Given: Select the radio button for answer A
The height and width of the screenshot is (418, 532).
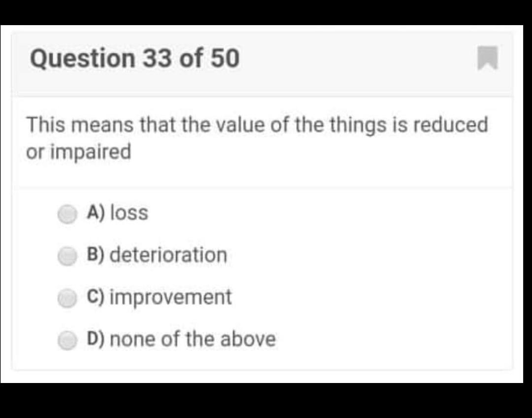Looking at the screenshot, I should pos(67,214).
